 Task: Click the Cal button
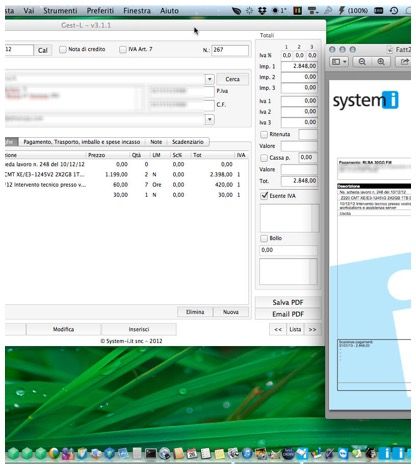pos(43,50)
